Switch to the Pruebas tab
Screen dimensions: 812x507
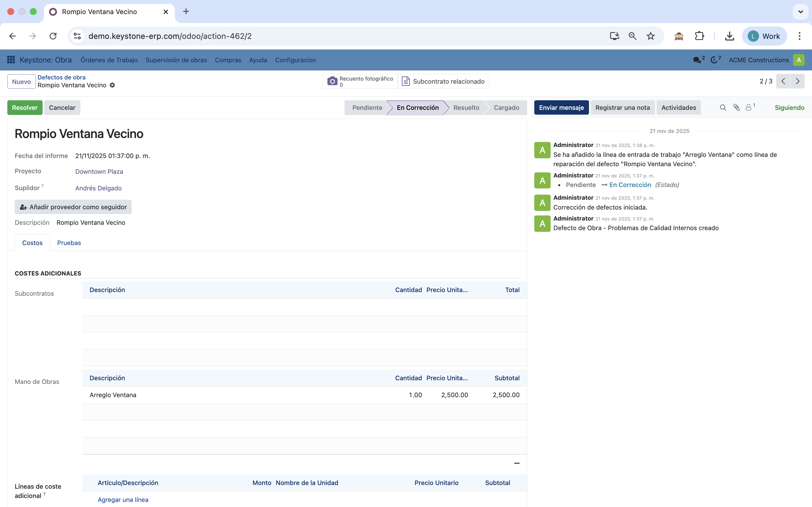pos(69,243)
